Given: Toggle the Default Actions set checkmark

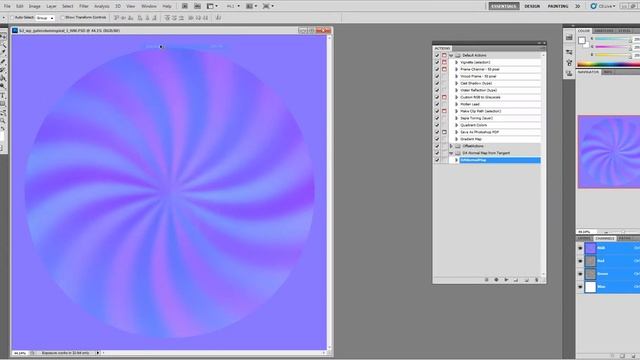Looking at the screenshot, I should coord(437,56).
